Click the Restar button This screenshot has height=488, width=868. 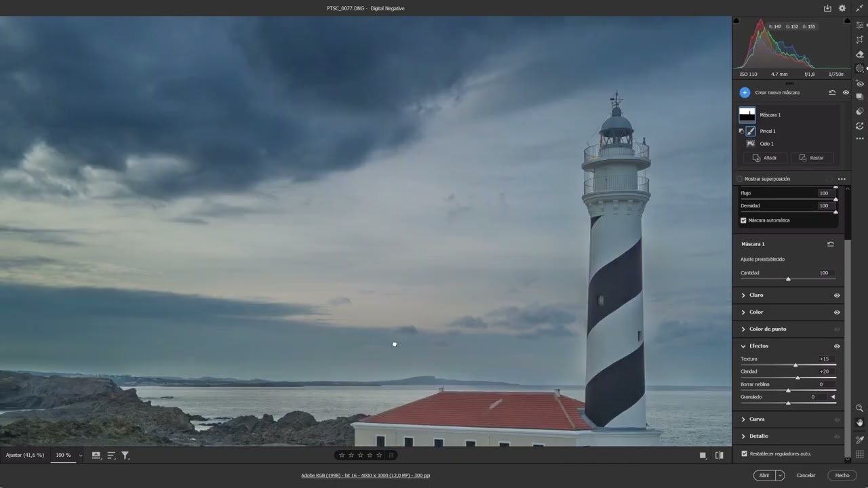click(811, 158)
